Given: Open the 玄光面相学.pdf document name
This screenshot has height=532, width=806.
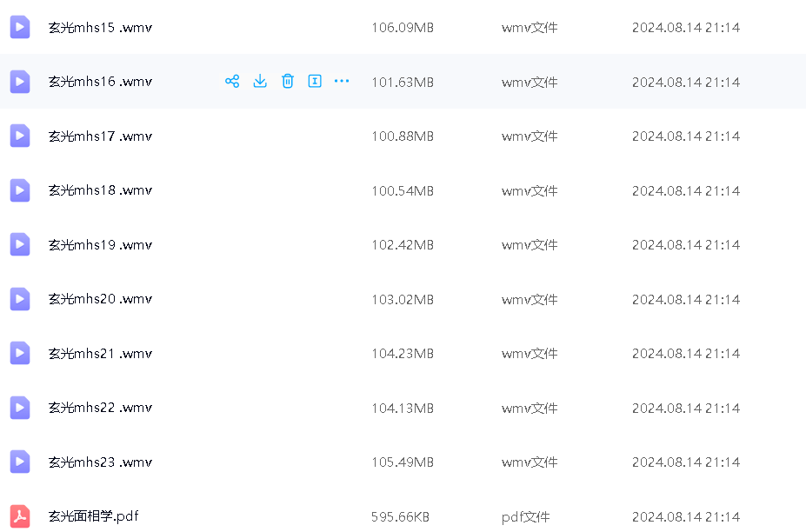Looking at the screenshot, I should pyautogui.click(x=93, y=516).
